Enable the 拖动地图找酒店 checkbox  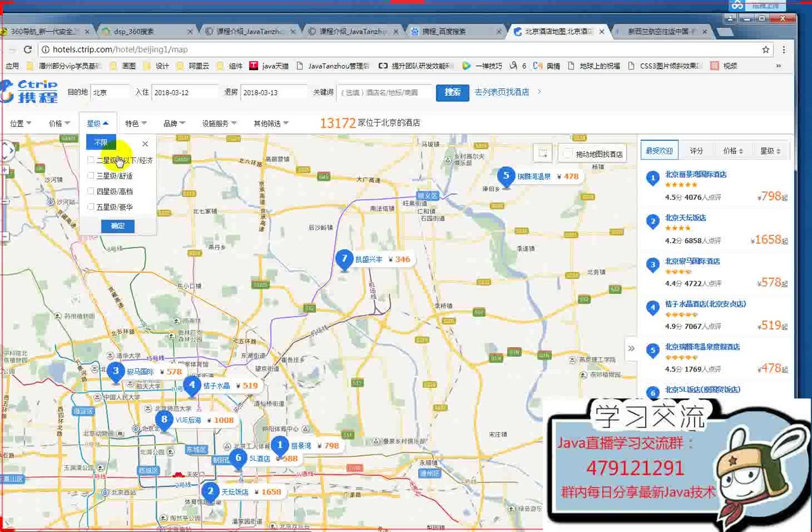coord(567,154)
